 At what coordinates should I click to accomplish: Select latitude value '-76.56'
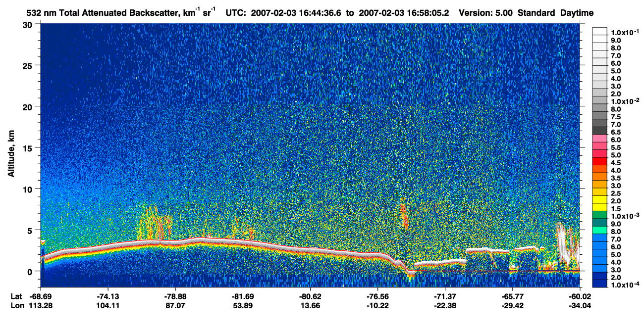click(x=377, y=296)
